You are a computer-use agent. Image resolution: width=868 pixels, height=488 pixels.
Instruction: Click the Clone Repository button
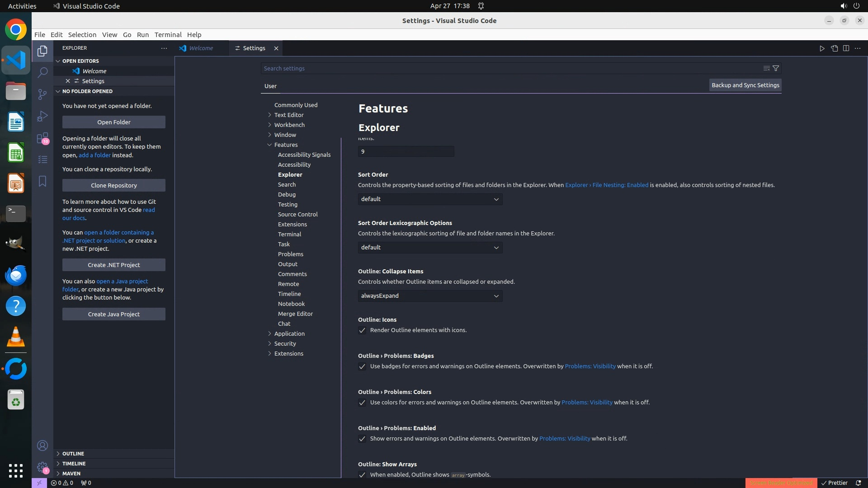coord(113,185)
